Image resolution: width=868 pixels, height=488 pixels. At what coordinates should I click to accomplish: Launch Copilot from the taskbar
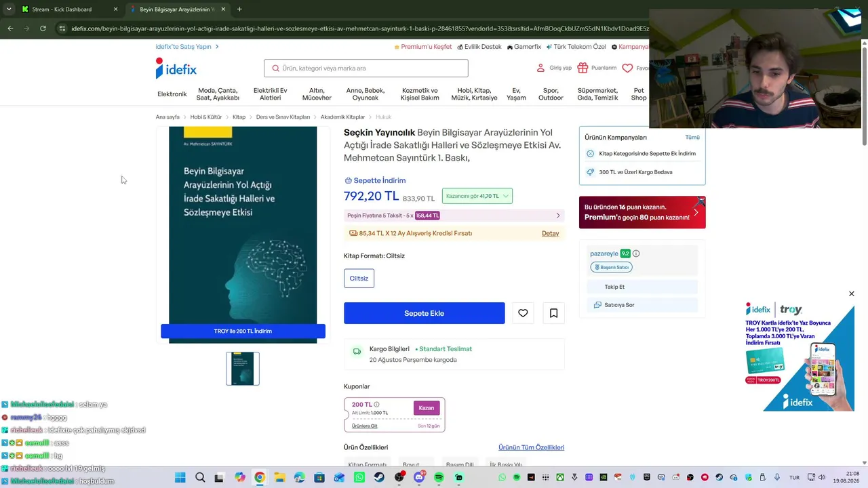click(x=239, y=478)
